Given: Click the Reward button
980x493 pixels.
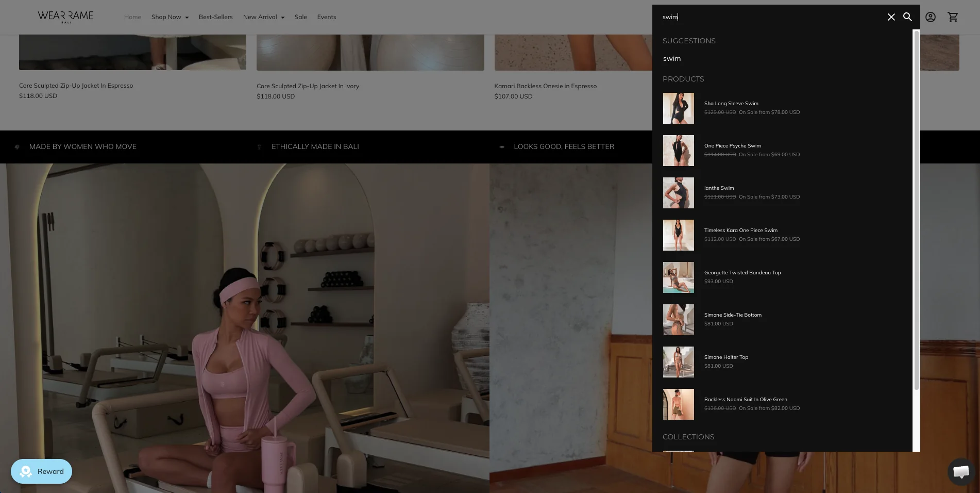Looking at the screenshot, I should click(41, 471).
